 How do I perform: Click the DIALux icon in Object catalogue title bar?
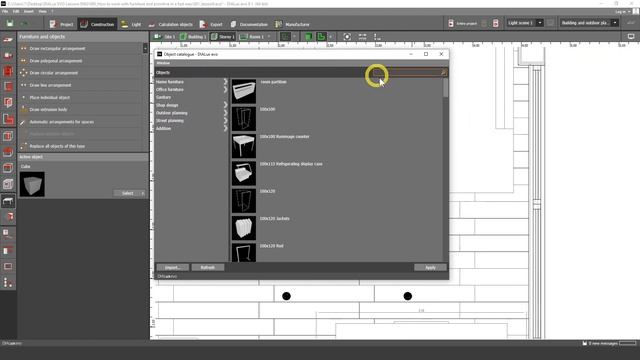click(x=159, y=54)
